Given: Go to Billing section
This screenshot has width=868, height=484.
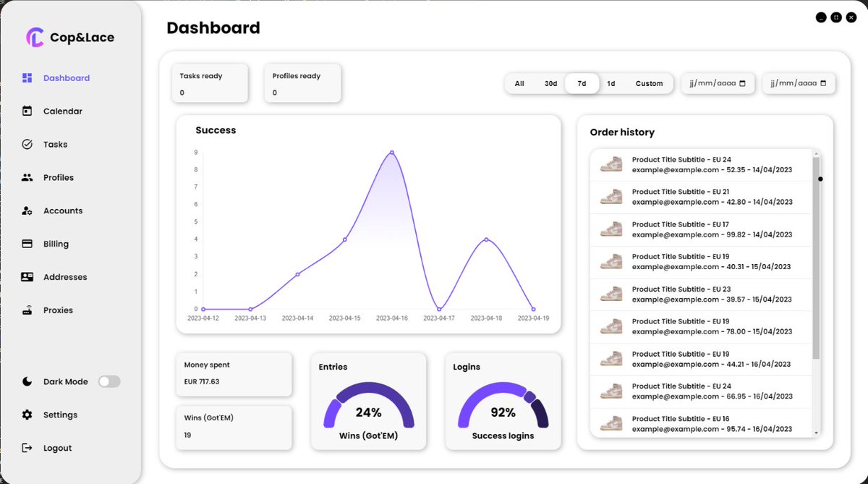Looking at the screenshot, I should 56,244.
